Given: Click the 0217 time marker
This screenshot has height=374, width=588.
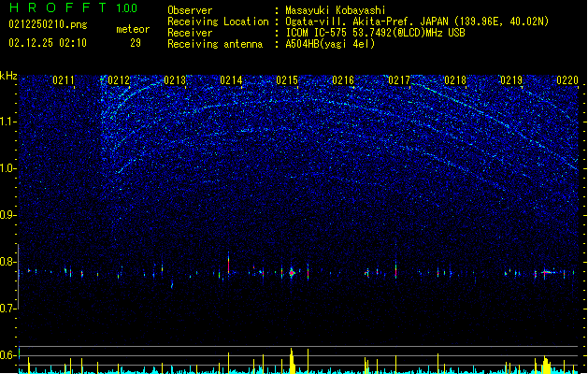Looking at the screenshot, I should click(399, 79).
